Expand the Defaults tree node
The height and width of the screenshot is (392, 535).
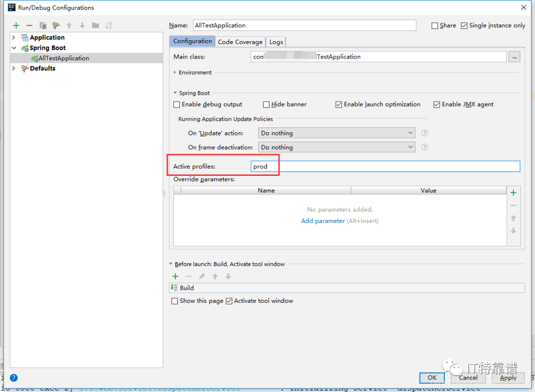tap(14, 68)
